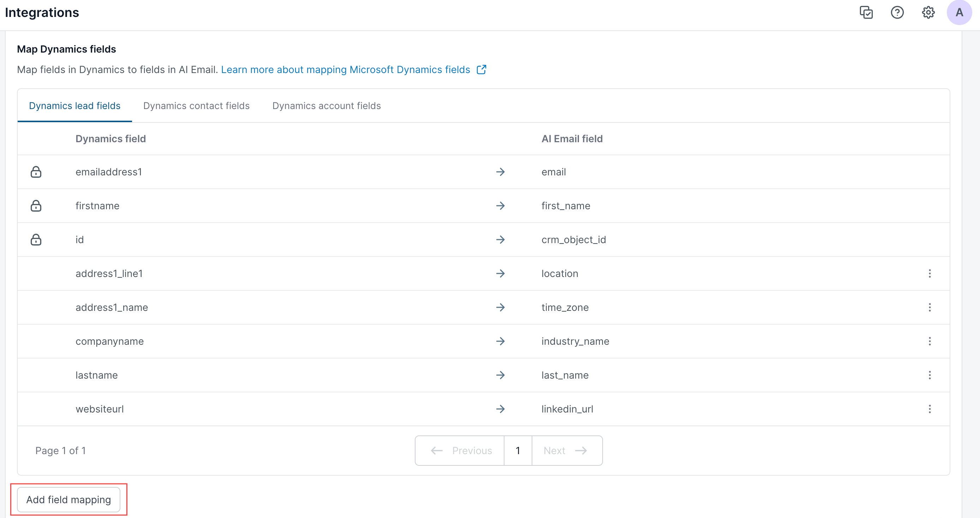Screen dimensions: 980x518
Task: Switch to Dynamics lead fields tab
Action: click(74, 106)
